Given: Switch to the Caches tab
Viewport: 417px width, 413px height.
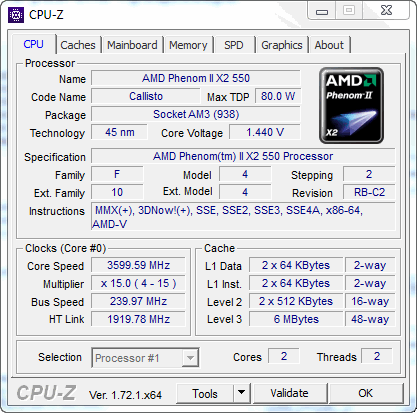Looking at the screenshot, I should [78, 45].
